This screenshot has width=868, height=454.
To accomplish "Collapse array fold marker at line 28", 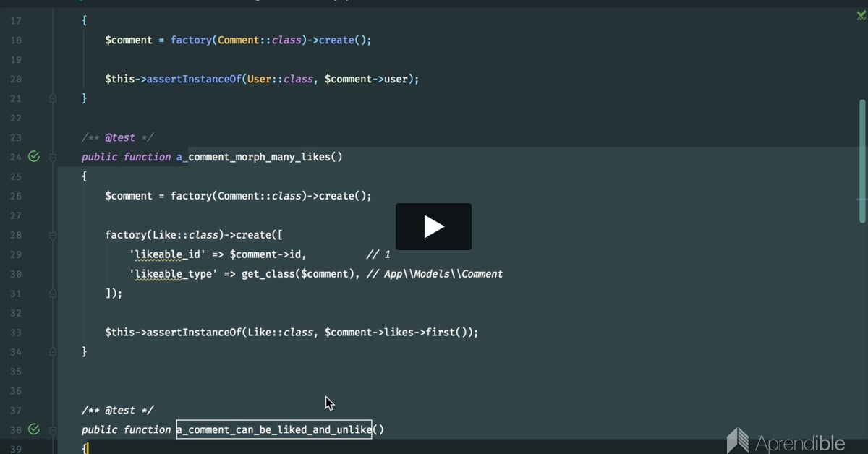I will click(53, 235).
